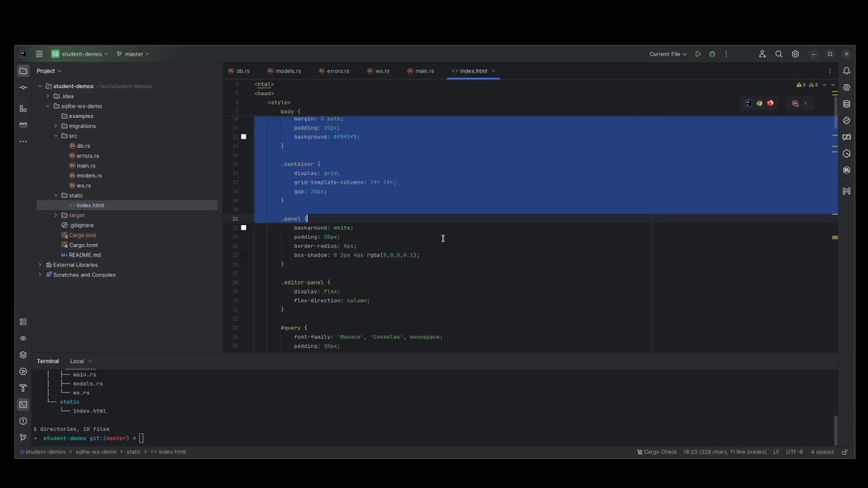The image size is (868, 488).
Task: Expand the migrations folder
Action: coord(56,126)
